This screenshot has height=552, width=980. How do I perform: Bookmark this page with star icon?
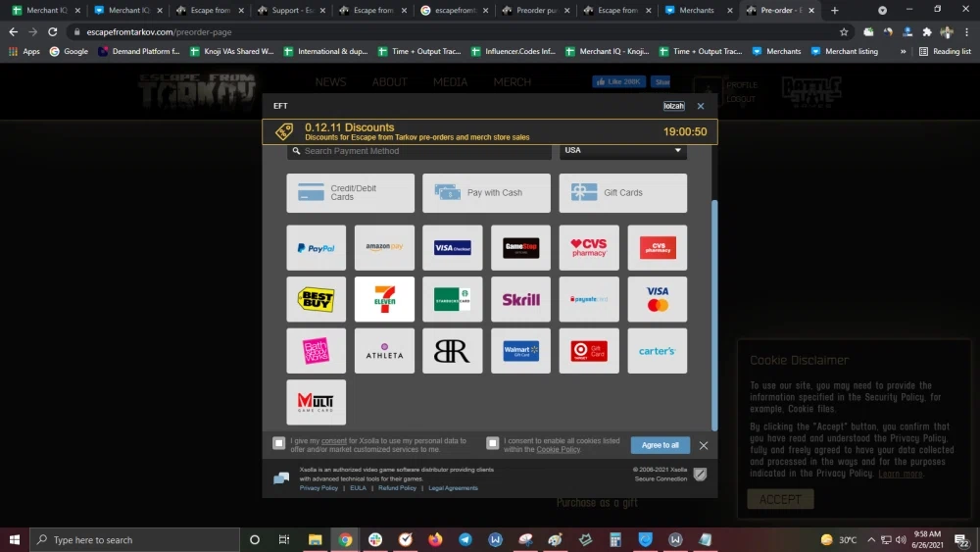(x=844, y=32)
